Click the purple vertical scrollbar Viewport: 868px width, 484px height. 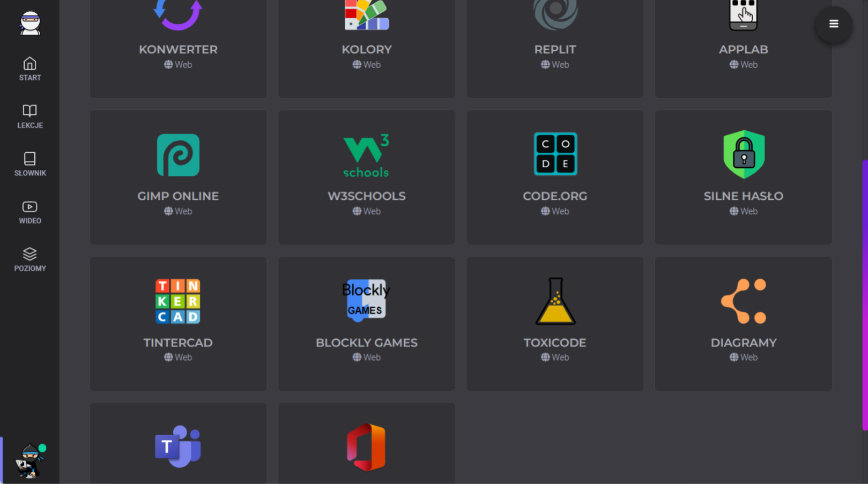pos(864,295)
